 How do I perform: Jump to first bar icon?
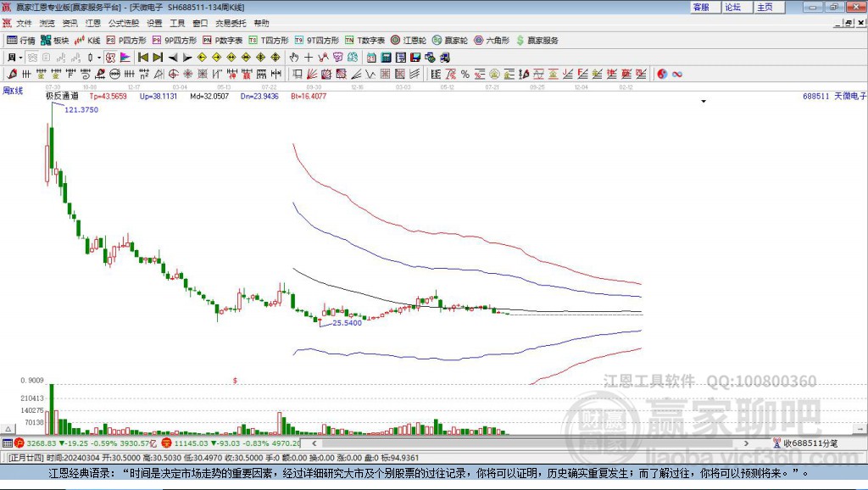(142, 57)
